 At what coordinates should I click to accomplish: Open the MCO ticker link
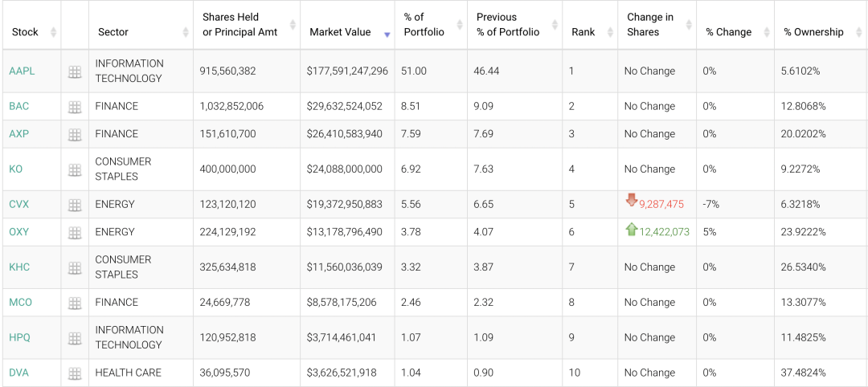[21, 303]
